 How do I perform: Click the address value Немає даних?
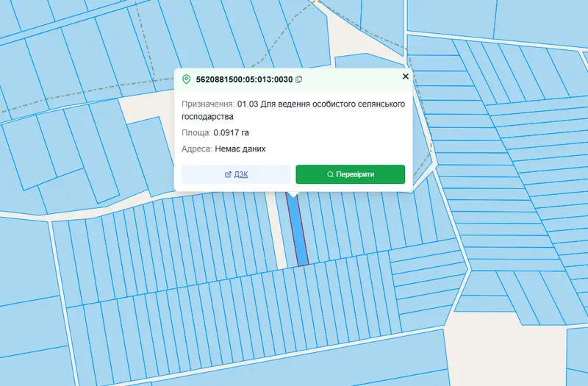(x=240, y=149)
